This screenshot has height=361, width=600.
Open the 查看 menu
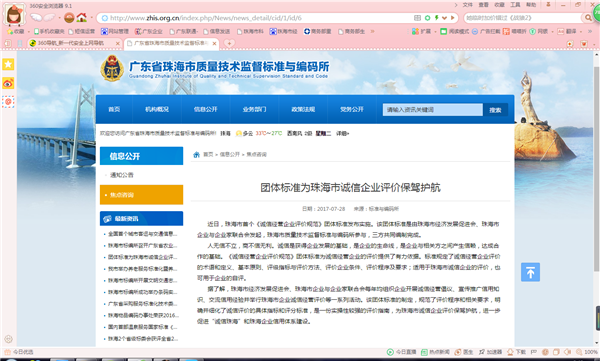484,5
